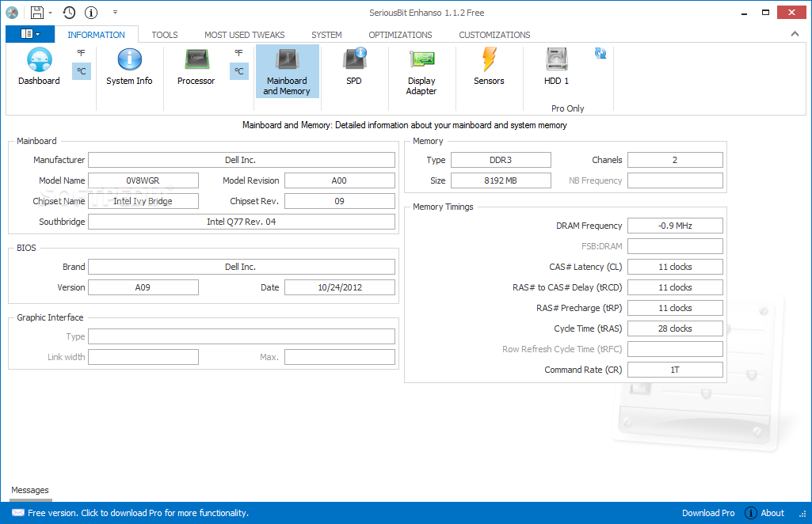
Task: Click the empty Graphic Interface Type field
Action: pos(242,336)
